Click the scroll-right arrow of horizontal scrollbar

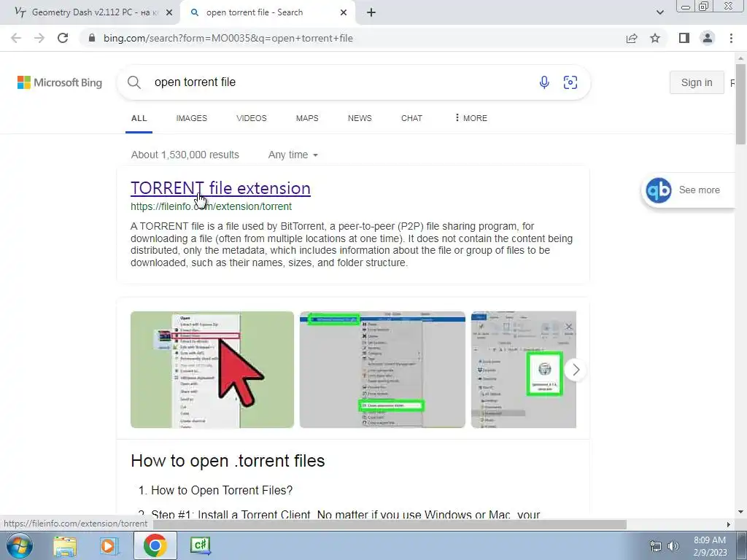click(x=728, y=524)
